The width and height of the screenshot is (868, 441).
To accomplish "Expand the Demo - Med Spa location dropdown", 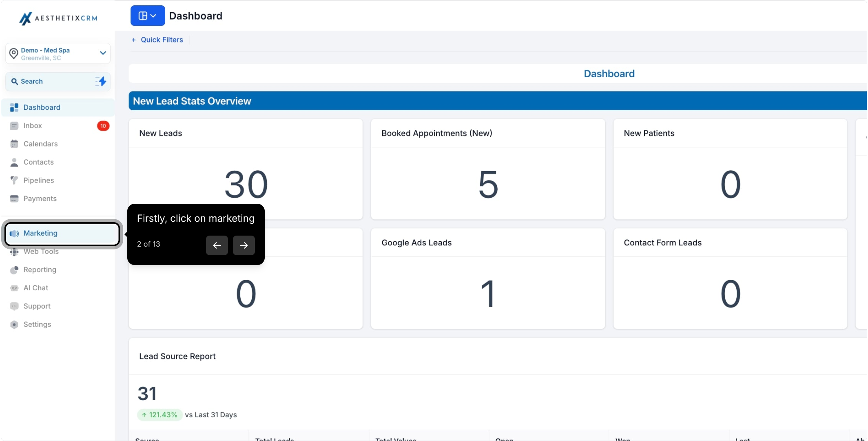I will [x=103, y=53].
